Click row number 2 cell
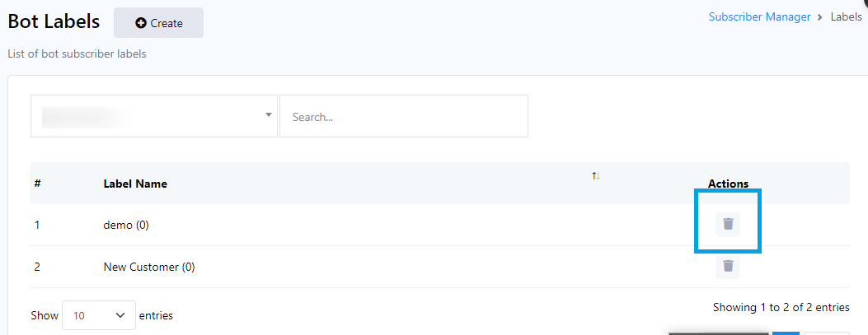This screenshot has width=868, height=335. pyautogui.click(x=38, y=267)
